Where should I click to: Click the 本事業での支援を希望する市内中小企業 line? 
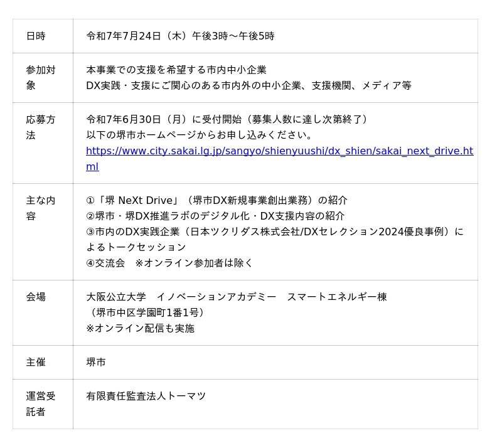[x=176, y=70]
